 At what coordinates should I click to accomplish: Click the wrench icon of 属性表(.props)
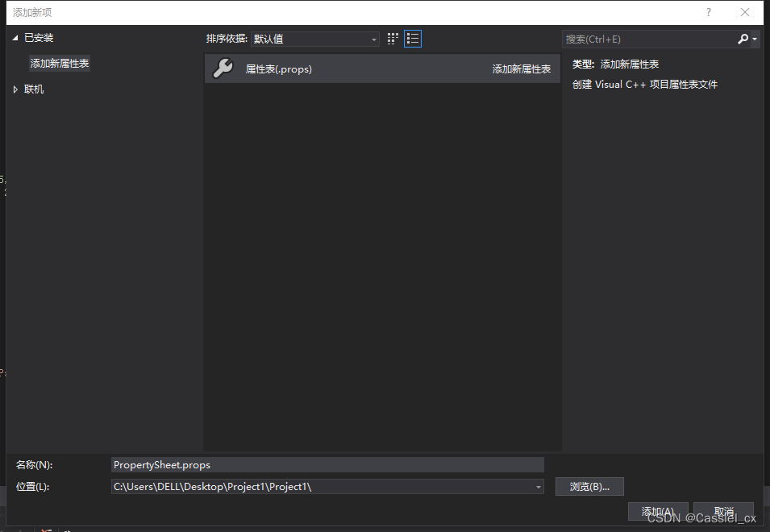click(223, 69)
